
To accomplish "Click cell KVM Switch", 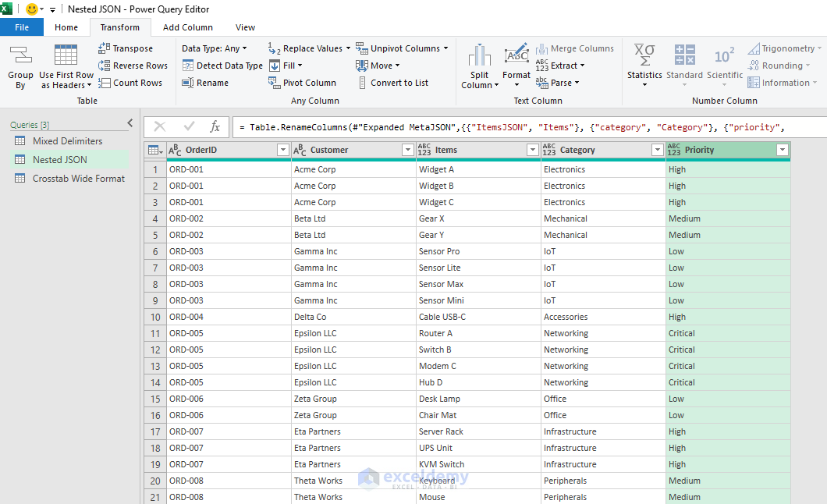I will pyautogui.click(x=478, y=464).
